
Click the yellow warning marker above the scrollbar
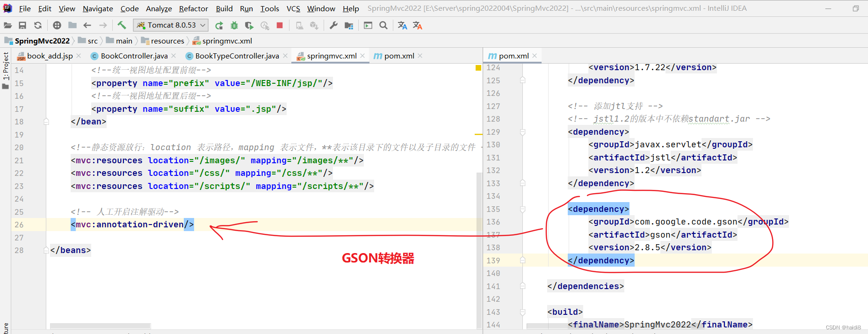coord(478,68)
